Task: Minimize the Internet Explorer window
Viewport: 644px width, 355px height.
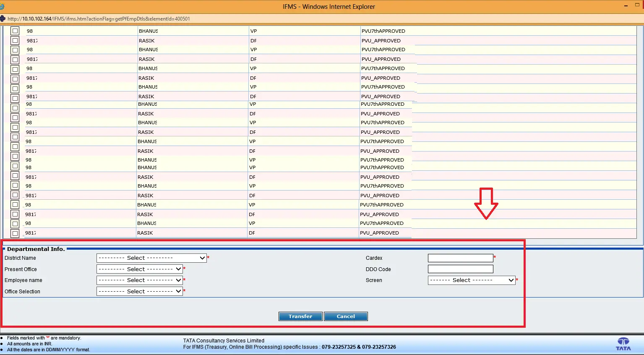Action: pos(626,5)
